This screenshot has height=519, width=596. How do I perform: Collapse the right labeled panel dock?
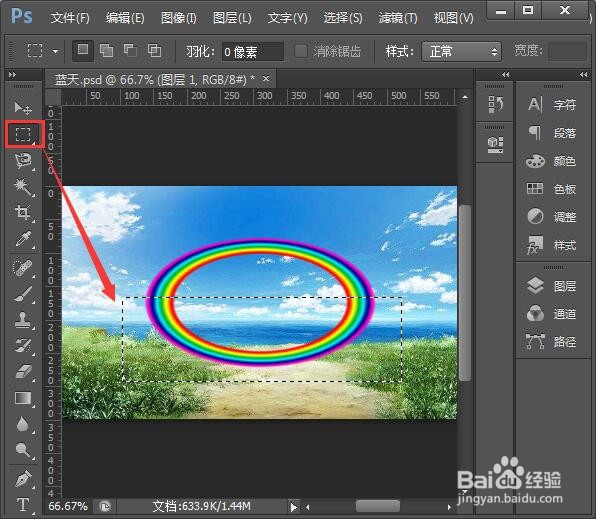tap(583, 75)
